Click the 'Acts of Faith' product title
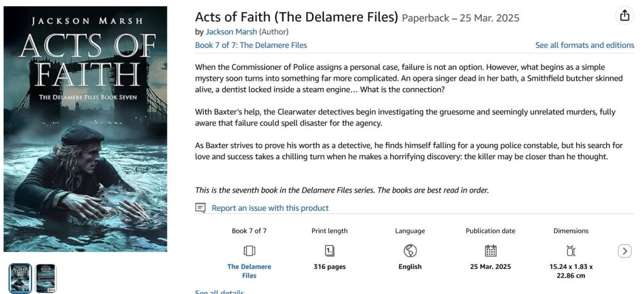This screenshot has height=294, width=644. pyautogui.click(x=296, y=17)
